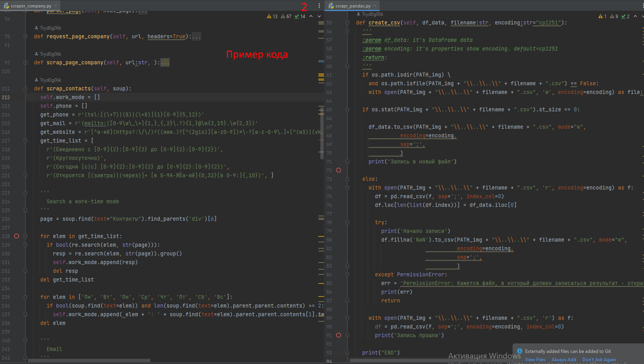The image size is (644, 364).
Task: Jump to previous highlighted error in scrapr_pandas.py
Action: pyautogui.click(x=635, y=16)
